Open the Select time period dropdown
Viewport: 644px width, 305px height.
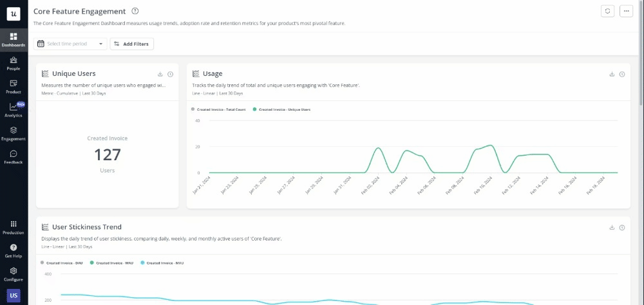(70, 44)
